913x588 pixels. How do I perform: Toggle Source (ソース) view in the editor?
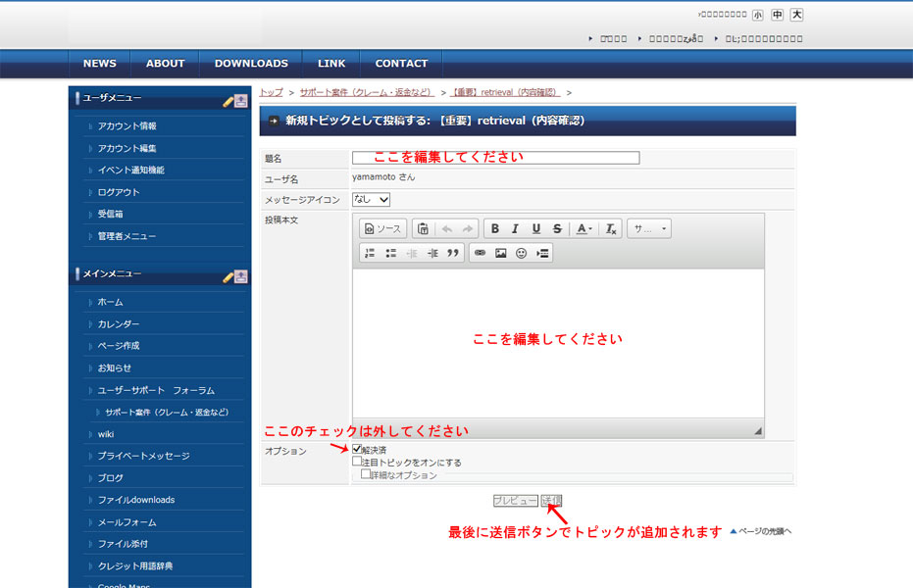click(383, 229)
